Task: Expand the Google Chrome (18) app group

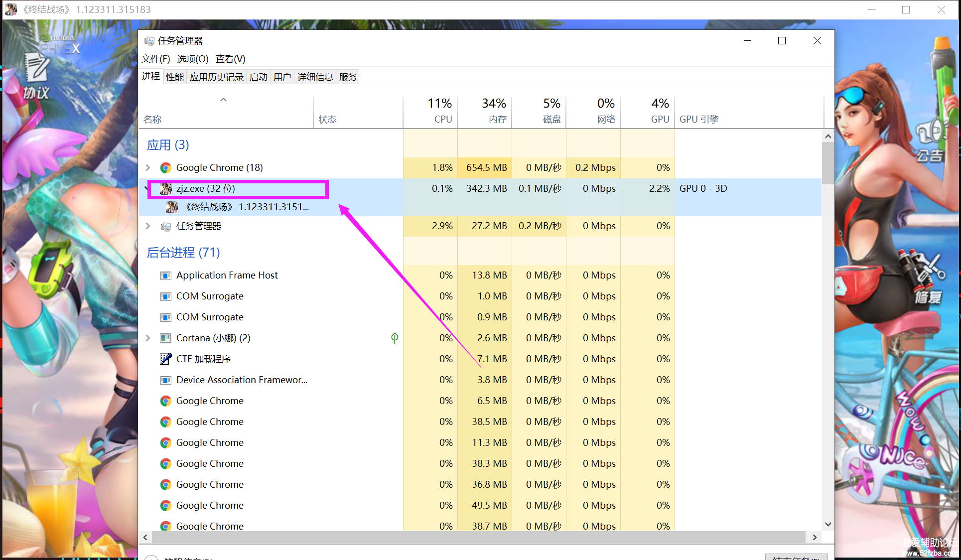Action: (x=148, y=168)
